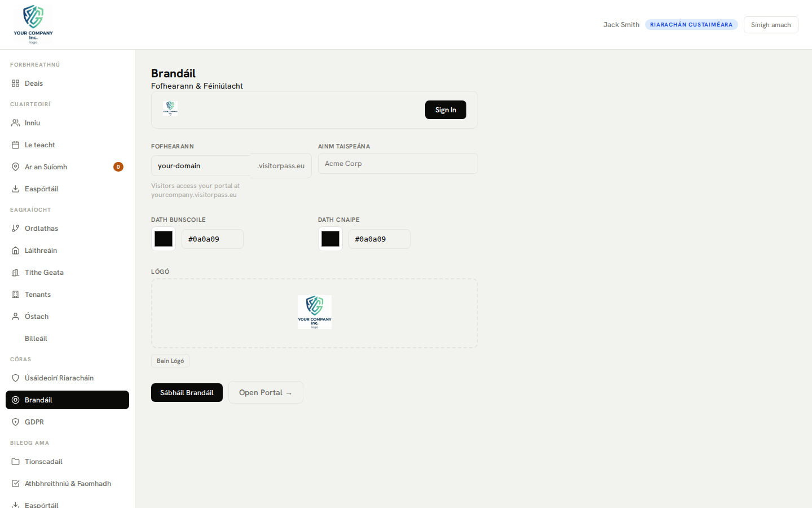Click the Inniu visitors people icon

click(x=15, y=123)
